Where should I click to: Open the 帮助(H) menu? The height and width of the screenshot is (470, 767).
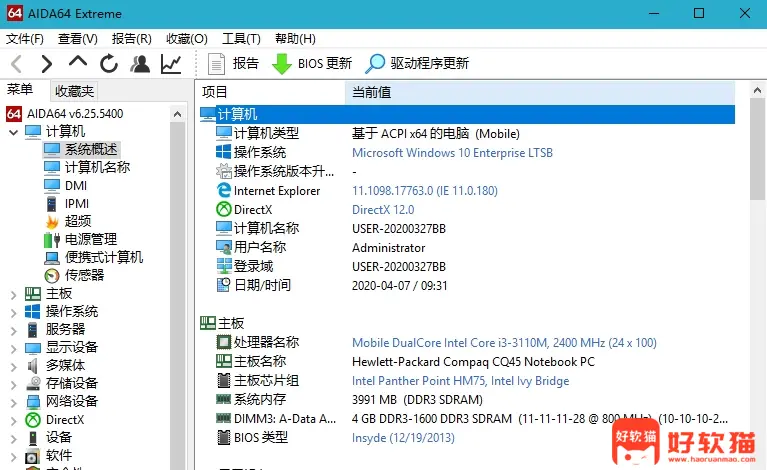[x=295, y=39]
